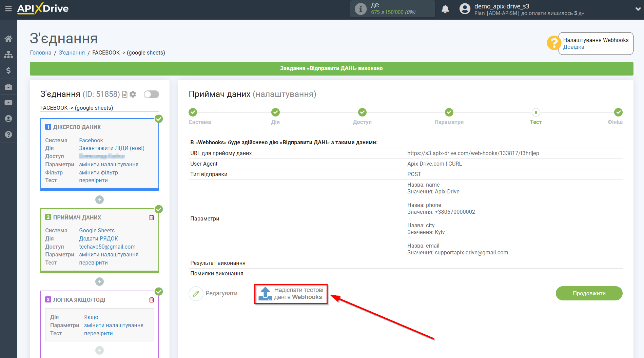The height and width of the screenshot is (358, 644).
Task: Add step after data source block
Action: pyautogui.click(x=99, y=200)
